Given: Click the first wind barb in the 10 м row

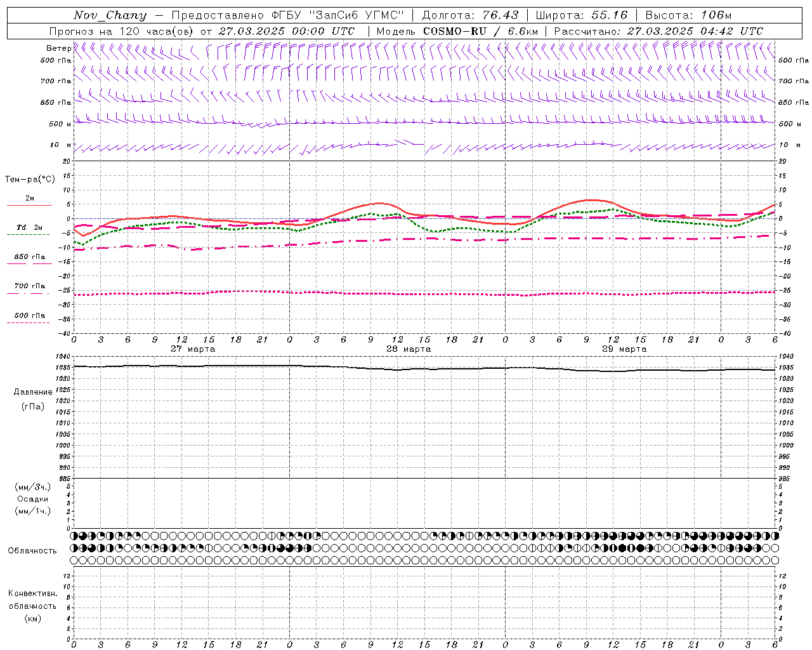Looking at the screenshot, I should [x=79, y=148].
